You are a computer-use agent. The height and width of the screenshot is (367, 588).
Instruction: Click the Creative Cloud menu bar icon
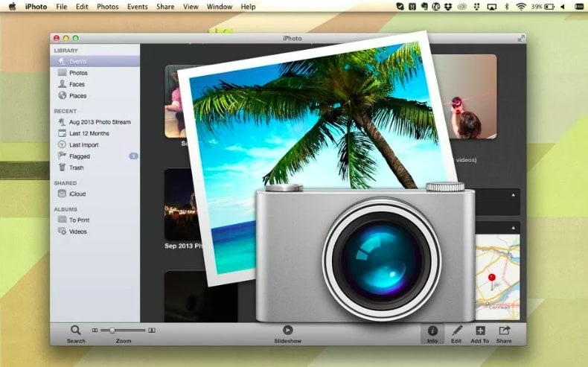[462, 7]
